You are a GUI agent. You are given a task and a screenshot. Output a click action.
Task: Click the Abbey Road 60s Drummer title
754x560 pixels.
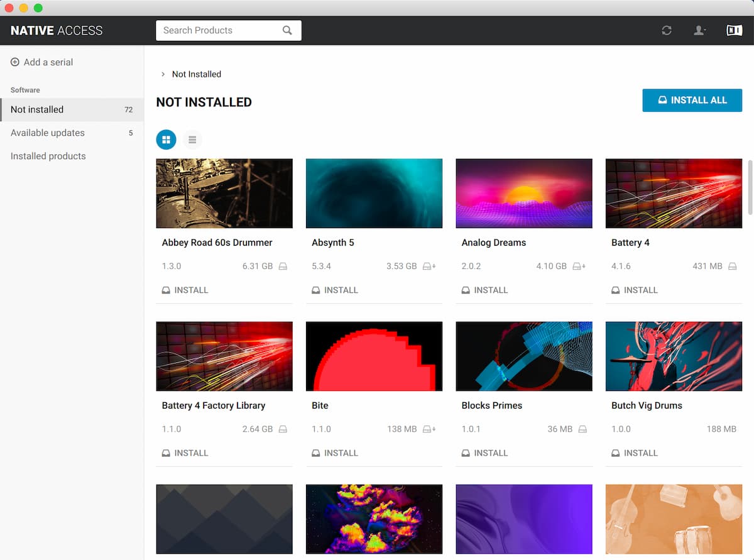click(x=217, y=243)
